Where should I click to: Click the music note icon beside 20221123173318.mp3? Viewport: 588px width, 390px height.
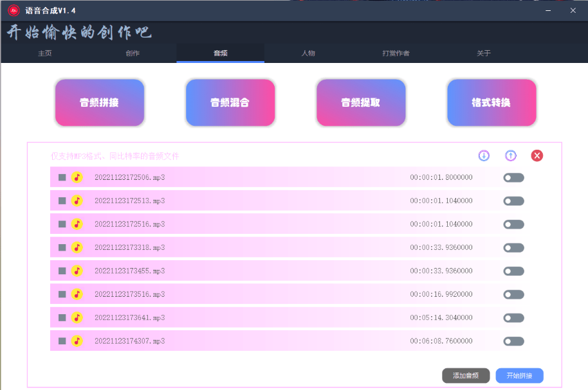77,247
